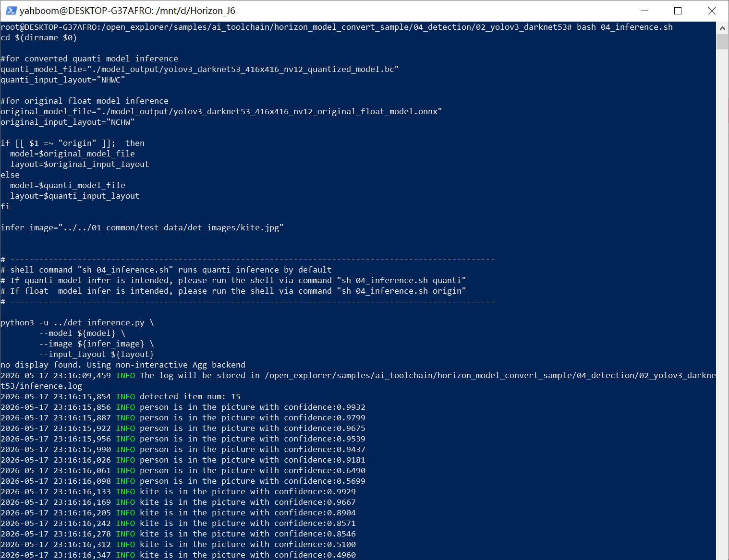The height and width of the screenshot is (560, 729).
Task: Click the '--image ${infer_image}' argument line
Action: tap(97, 344)
